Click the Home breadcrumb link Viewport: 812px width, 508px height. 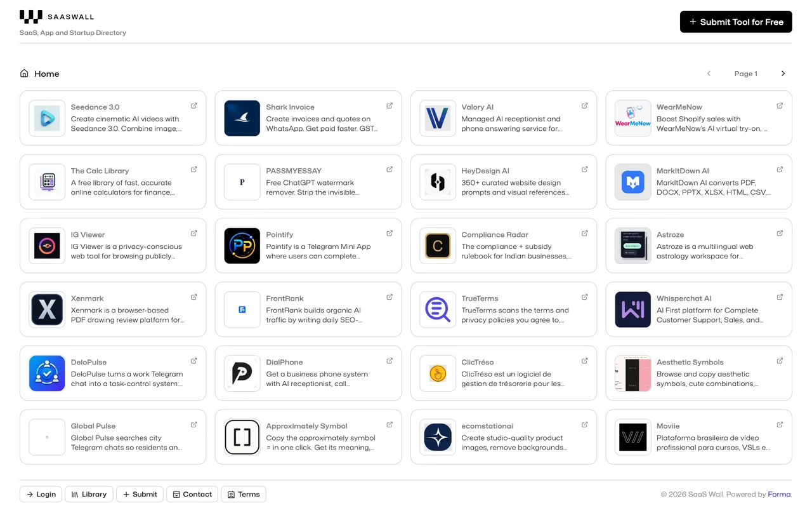click(47, 74)
